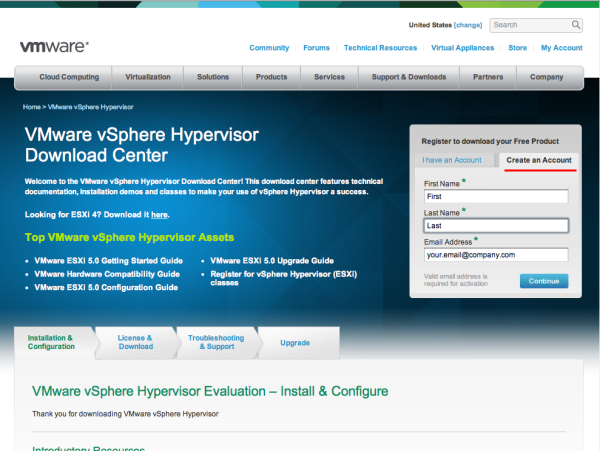Download ESXi 4 via the here link

[159, 215]
